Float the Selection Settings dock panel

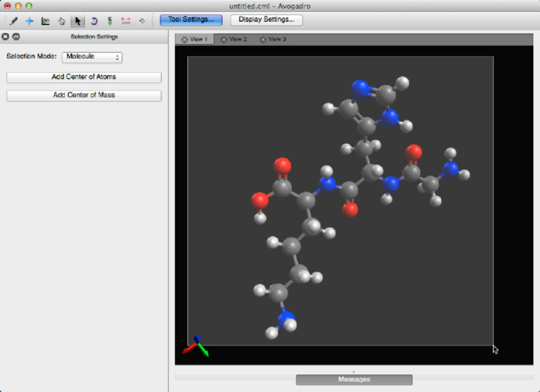16,37
